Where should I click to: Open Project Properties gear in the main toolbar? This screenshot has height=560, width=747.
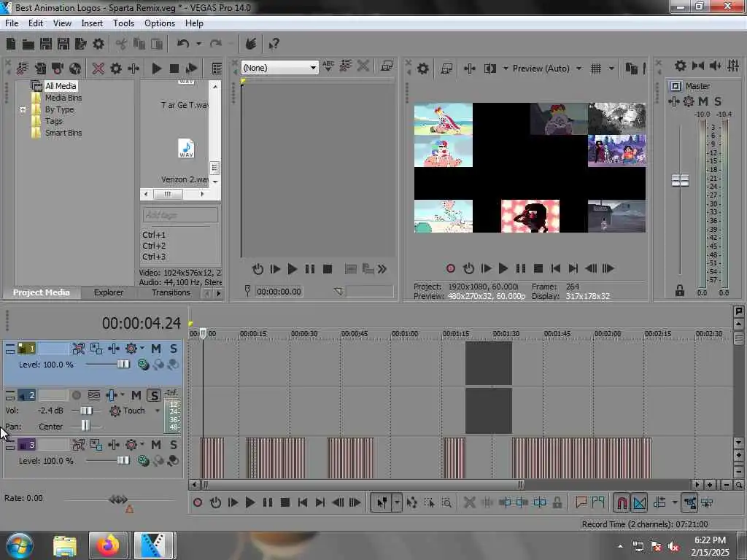98,44
